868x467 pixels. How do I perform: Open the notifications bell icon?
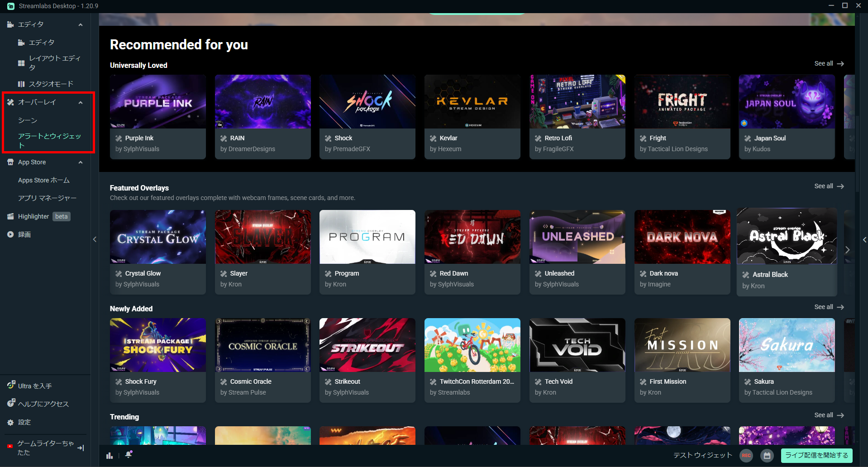129,454
